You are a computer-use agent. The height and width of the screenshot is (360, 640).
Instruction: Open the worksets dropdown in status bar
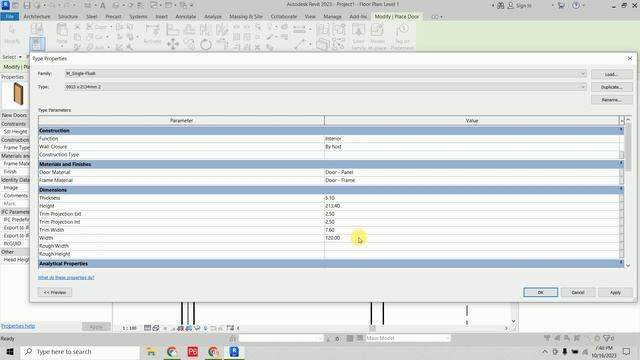(x=281, y=338)
